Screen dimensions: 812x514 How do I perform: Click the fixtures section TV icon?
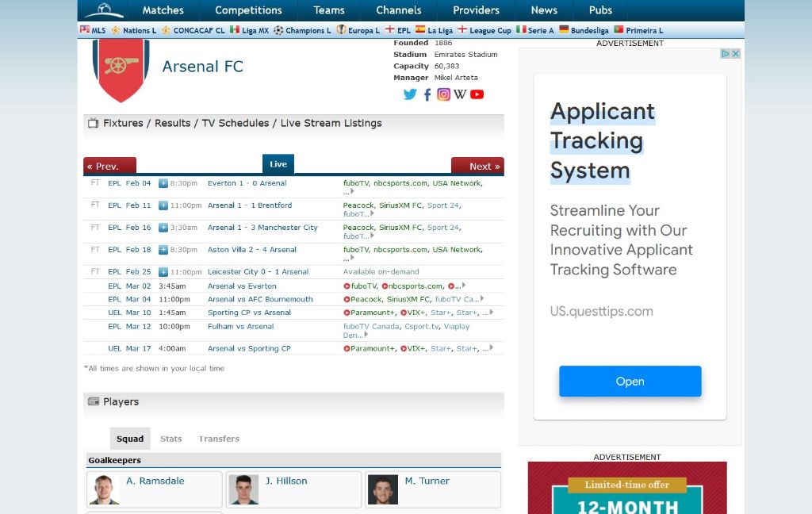(94, 123)
